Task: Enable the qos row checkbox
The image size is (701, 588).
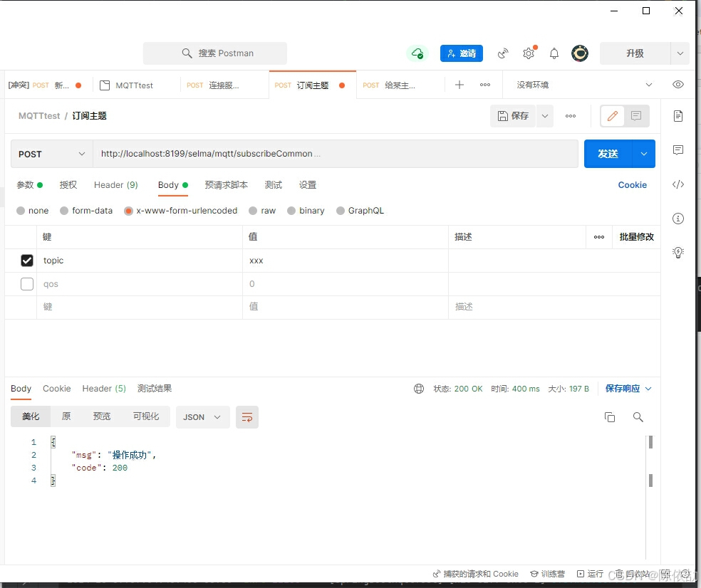Action: coord(27,284)
